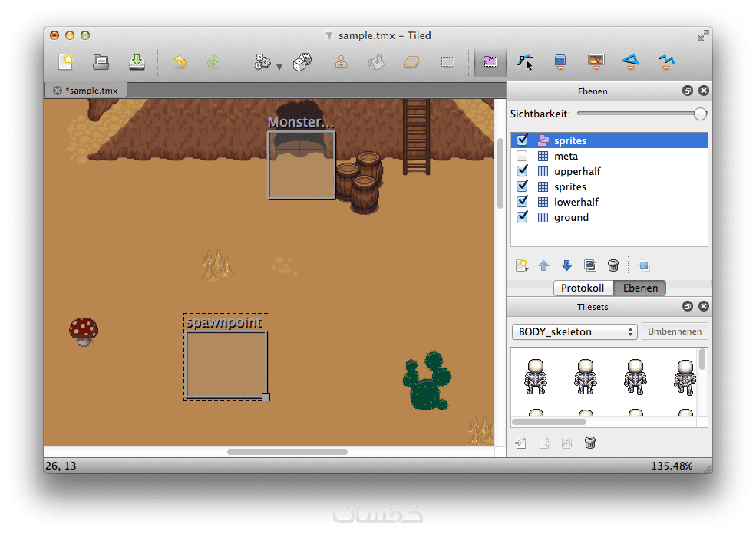
Task: Select the first skeleton tile in tileset
Action: [x=535, y=376]
